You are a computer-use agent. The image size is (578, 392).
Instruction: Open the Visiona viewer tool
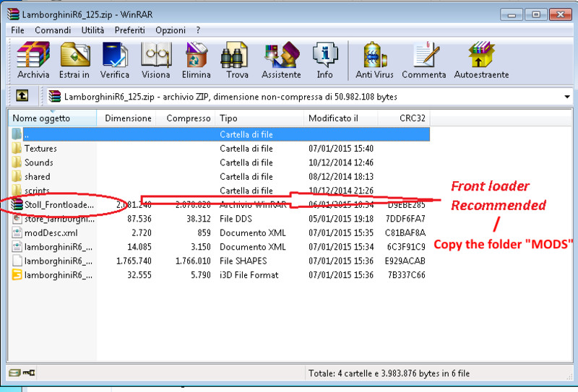[156, 61]
